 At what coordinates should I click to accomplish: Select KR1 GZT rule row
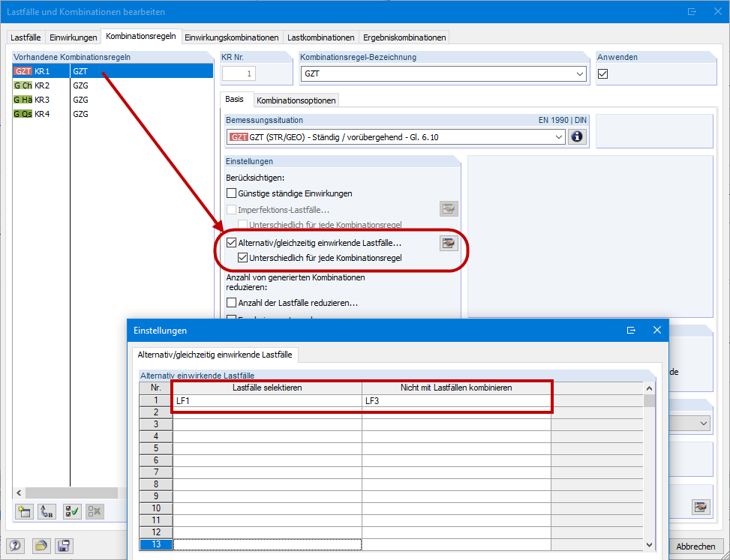(x=113, y=71)
